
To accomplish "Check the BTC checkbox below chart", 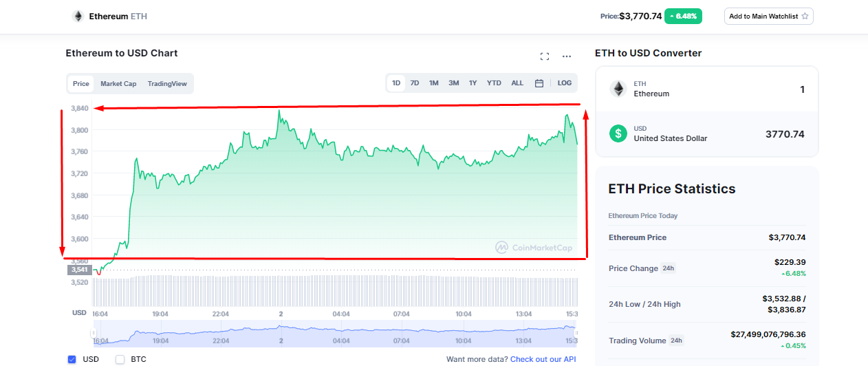I will 120,359.
